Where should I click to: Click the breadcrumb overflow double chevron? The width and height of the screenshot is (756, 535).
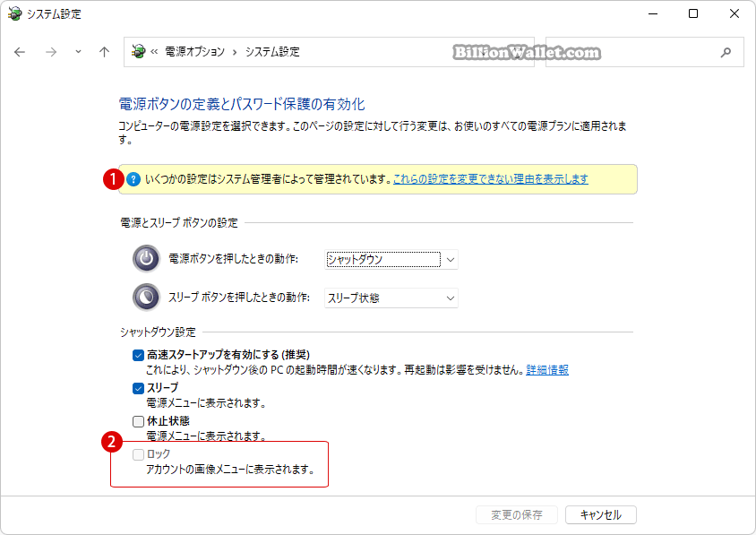154,52
